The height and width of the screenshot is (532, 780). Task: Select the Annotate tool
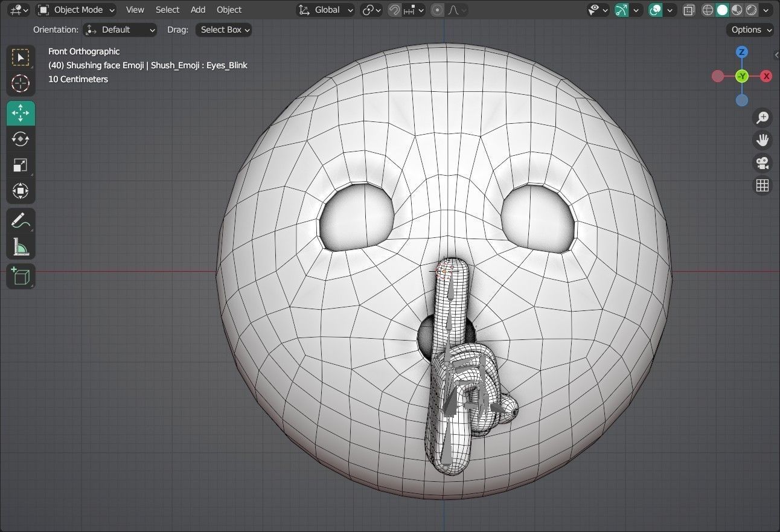(21, 220)
